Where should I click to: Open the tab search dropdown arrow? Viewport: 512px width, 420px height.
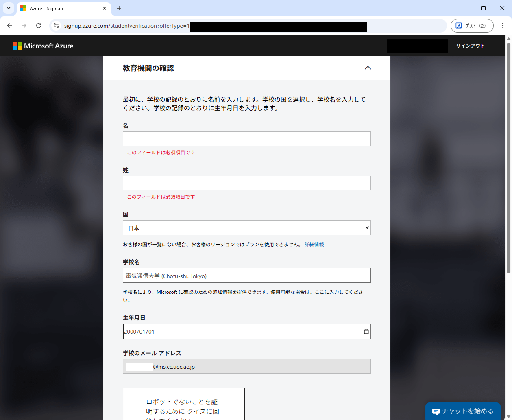coord(8,8)
